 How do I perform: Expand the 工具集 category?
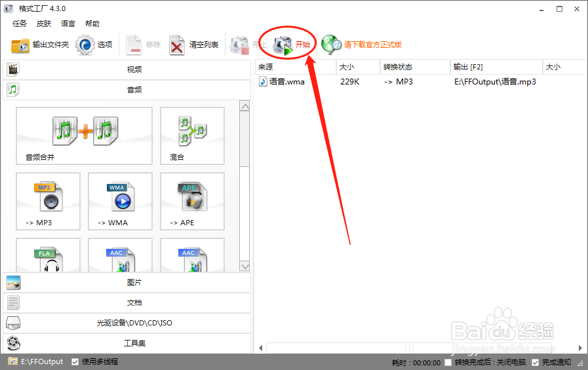(127, 343)
